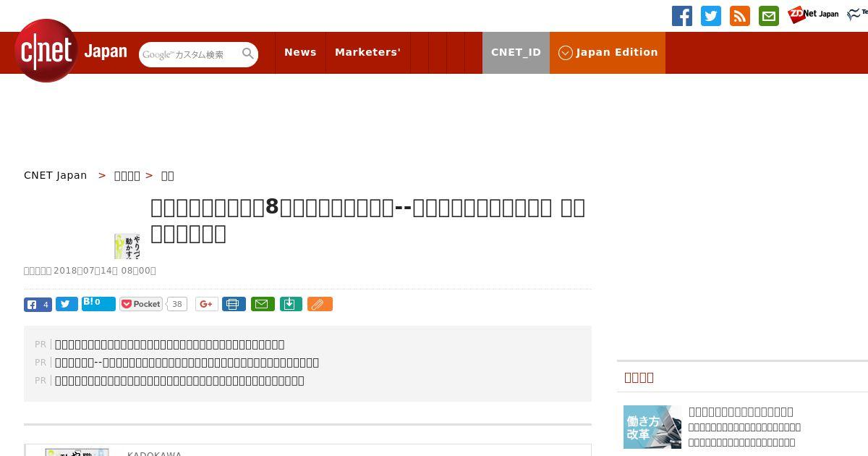This screenshot has height=456, width=868.
Task: Open CNET Twitter page icon
Action: coord(711,16)
